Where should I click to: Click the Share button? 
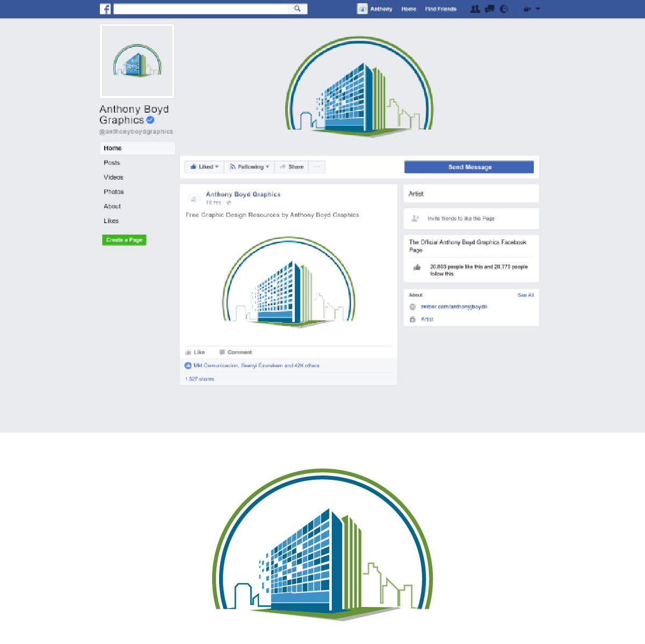pyautogui.click(x=292, y=167)
